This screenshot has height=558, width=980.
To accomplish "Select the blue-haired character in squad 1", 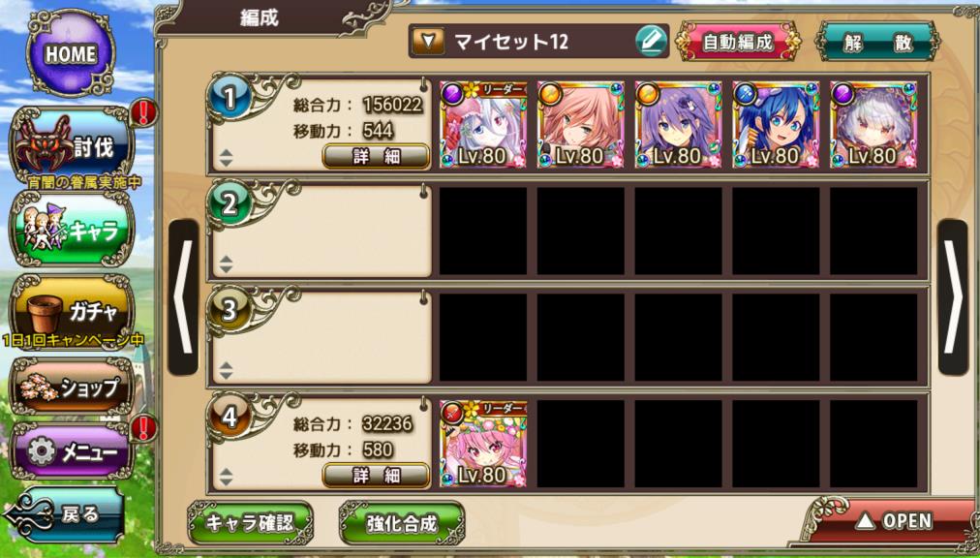I will click(x=776, y=125).
